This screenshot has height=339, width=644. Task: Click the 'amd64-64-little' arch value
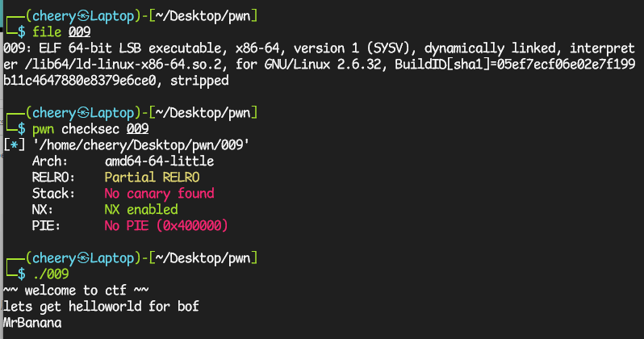159,161
